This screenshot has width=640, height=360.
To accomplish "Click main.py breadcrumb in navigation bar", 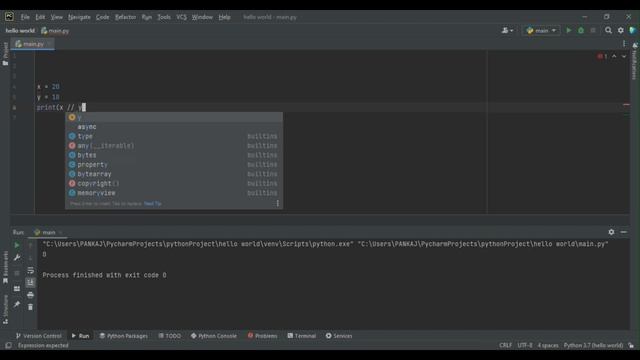I will [55, 31].
